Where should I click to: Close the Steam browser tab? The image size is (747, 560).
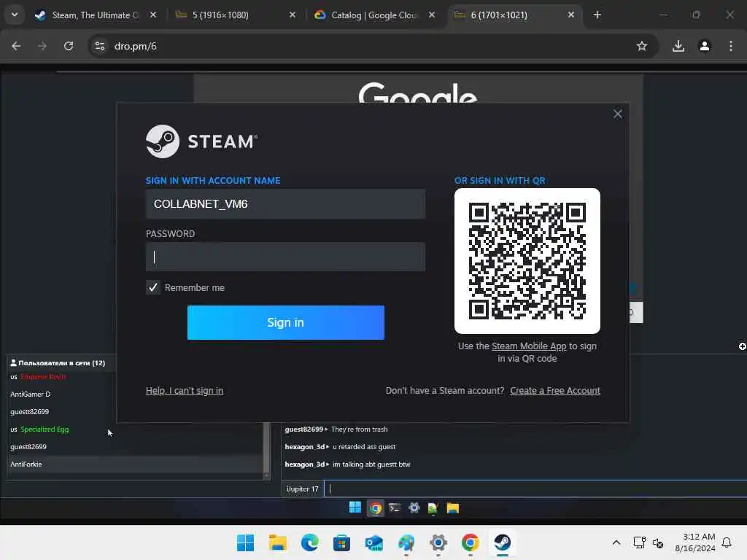(153, 15)
